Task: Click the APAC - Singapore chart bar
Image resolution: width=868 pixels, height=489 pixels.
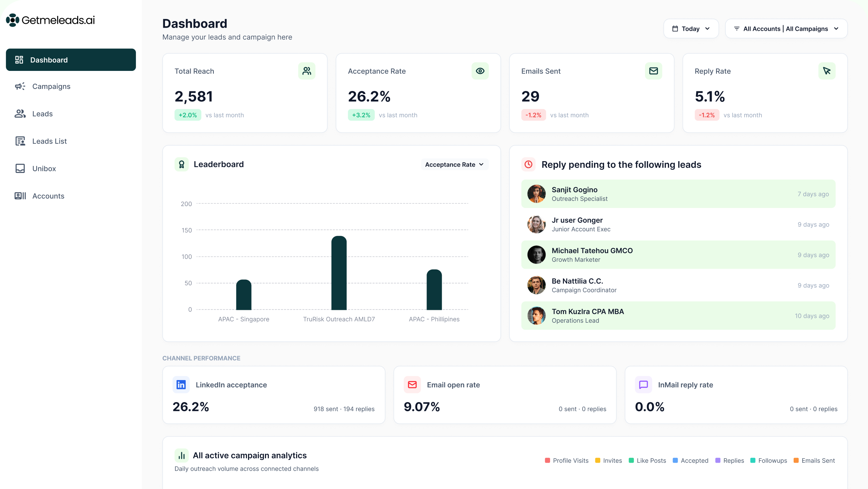Action: [x=244, y=295]
